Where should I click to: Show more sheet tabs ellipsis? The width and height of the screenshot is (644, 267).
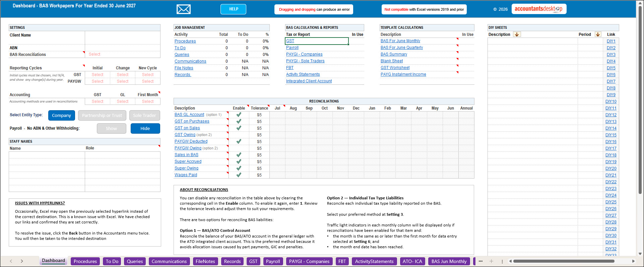pos(480,261)
